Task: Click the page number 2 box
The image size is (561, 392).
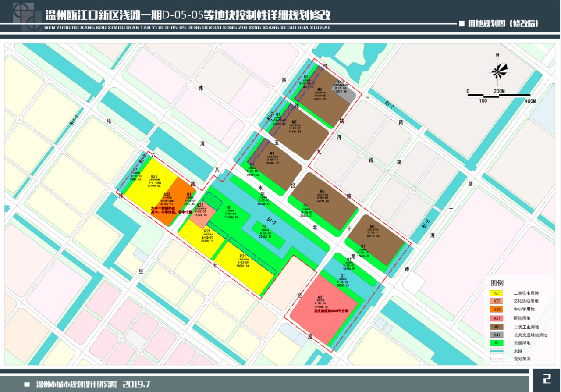Action: coord(546,380)
